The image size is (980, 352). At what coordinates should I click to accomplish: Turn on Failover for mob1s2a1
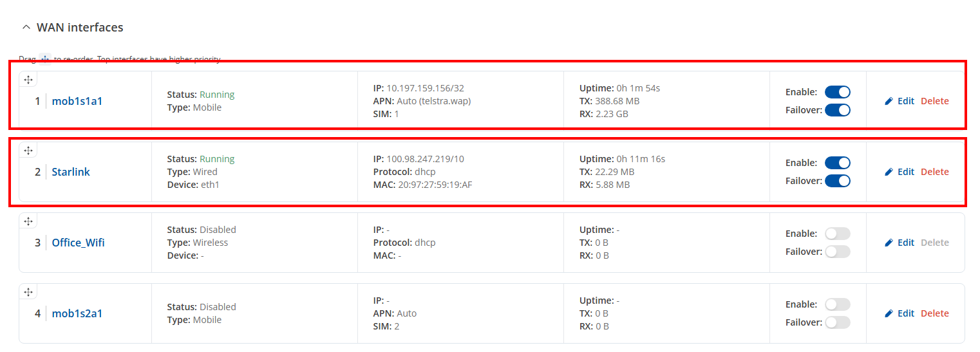coord(837,322)
